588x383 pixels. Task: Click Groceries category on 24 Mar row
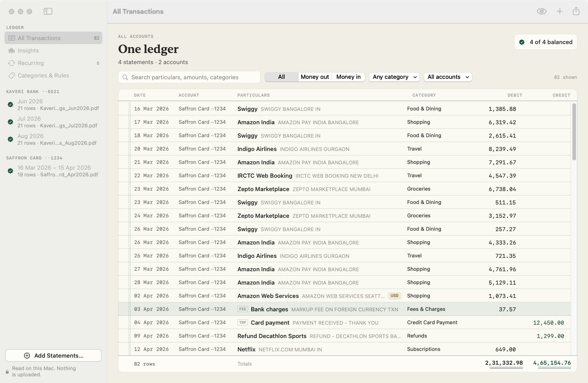418,216
